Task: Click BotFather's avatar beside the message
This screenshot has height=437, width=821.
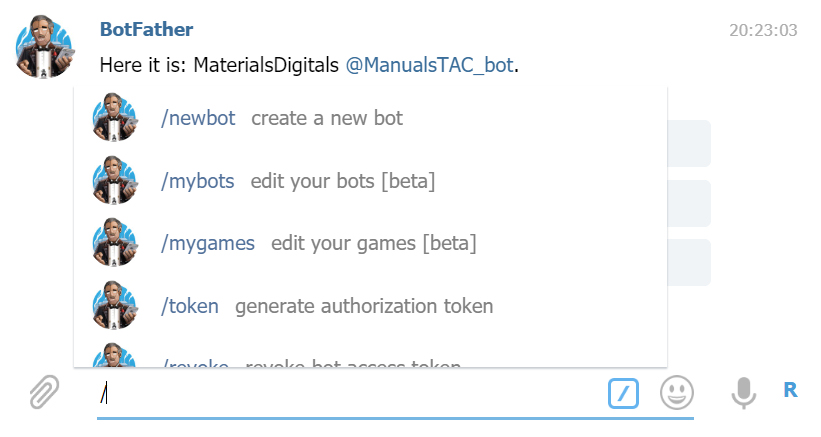Action: tap(45, 47)
